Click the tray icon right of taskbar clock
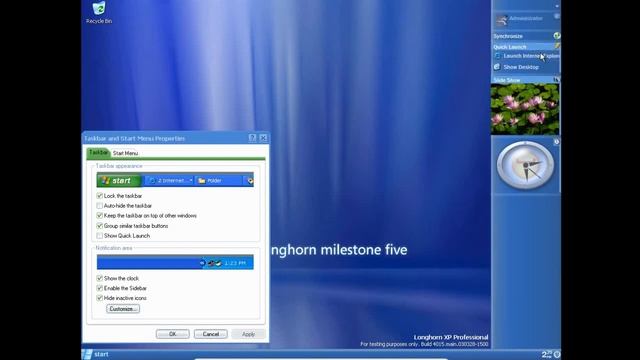The width and height of the screenshot is (640, 360). tap(557, 354)
